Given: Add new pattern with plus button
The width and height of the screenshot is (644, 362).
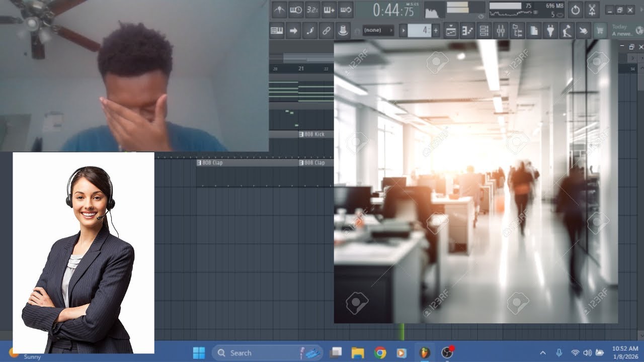Looking at the screenshot, I should pos(436,31).
